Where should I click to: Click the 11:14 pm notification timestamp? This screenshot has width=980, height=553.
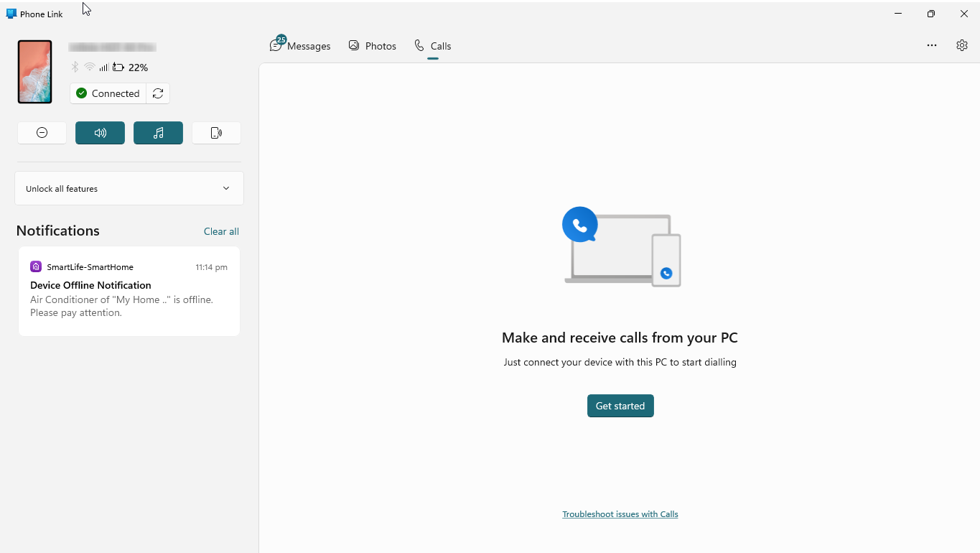pyautogui.click(x=212, y=267)
